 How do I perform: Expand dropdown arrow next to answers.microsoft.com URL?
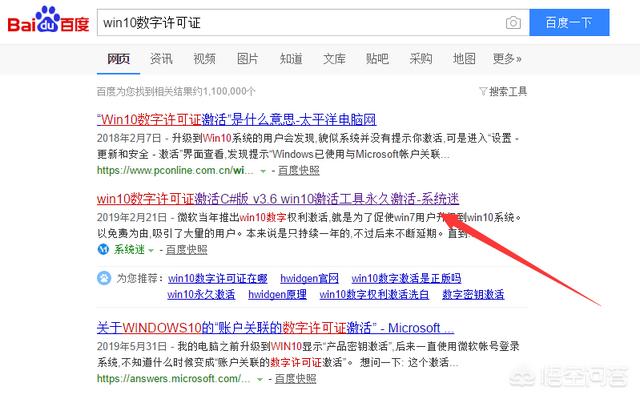pos(260,379)
